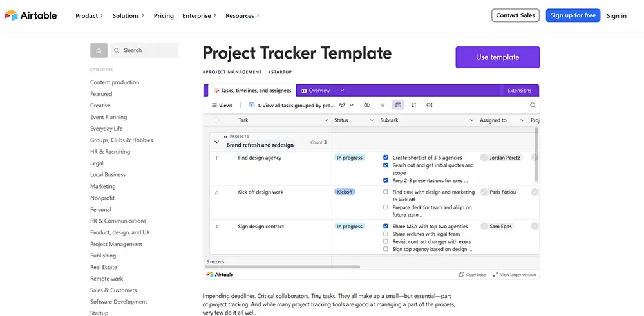Toggle the select-all checkbox in table header
The width and height of the screenshot is (644, 316).
[x=216, y=120]
